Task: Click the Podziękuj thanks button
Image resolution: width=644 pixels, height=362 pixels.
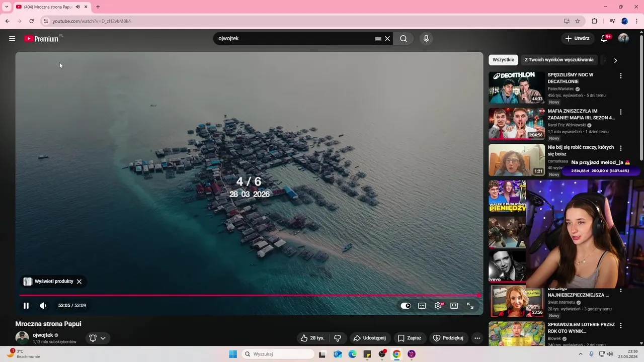Action: point(448,338)
